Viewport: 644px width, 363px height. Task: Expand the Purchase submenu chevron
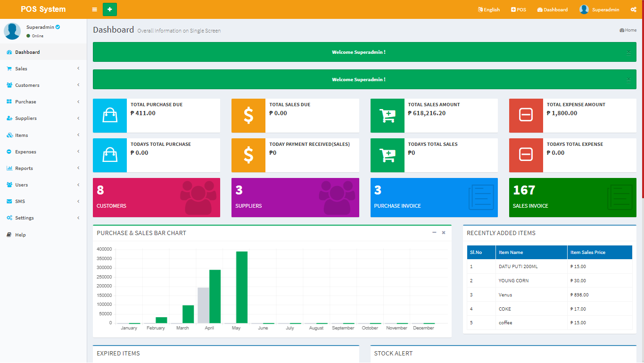click(x=78, y=101)
